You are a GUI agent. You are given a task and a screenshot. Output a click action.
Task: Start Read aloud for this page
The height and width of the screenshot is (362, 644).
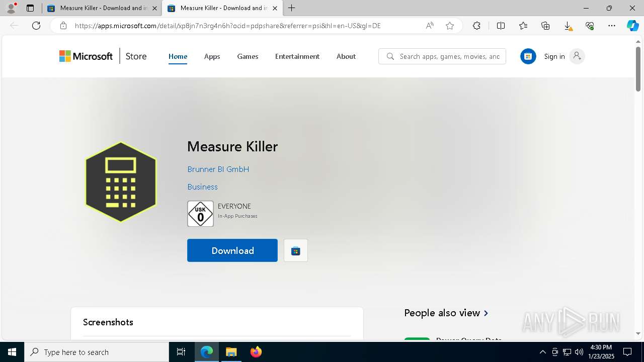coord(430,26)
